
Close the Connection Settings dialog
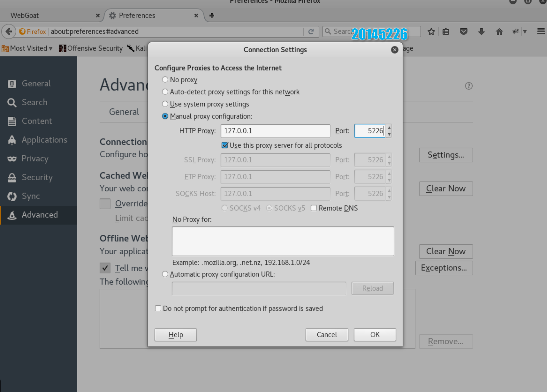(x=395, y=50)
